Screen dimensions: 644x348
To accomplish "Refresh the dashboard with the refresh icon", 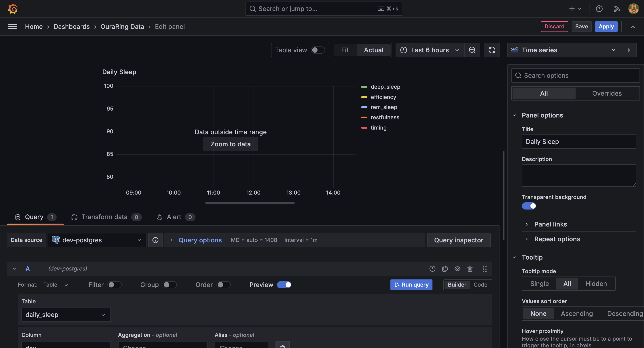I will coord(491,50).
